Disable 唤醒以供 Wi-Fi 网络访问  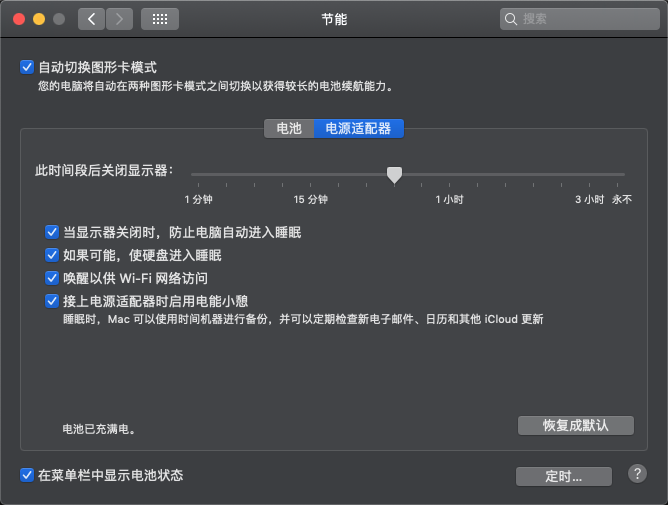click(x=52, y=278)
